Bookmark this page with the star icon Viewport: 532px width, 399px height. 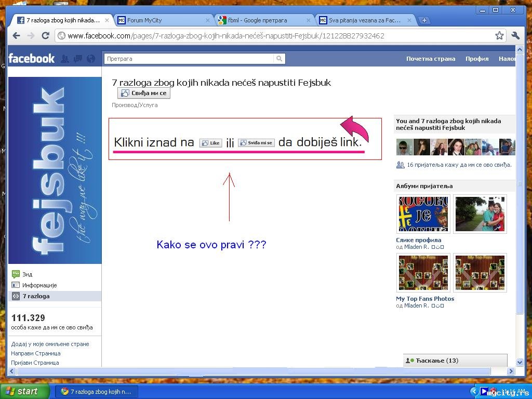click(x=499, y=35)
